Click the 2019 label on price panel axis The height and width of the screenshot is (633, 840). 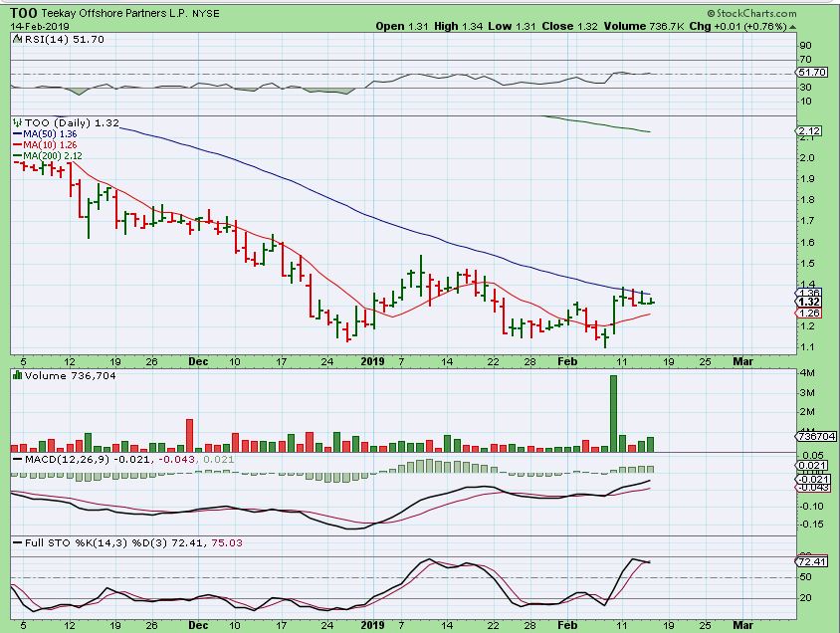(x=373, y=361)
